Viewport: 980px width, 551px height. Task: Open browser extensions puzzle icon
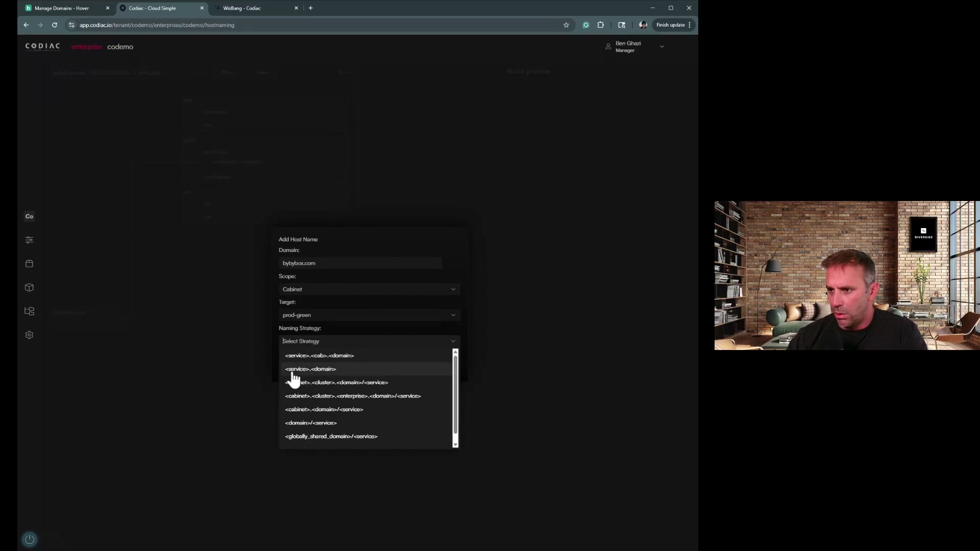pyautogui.click(x=601, y=25)
